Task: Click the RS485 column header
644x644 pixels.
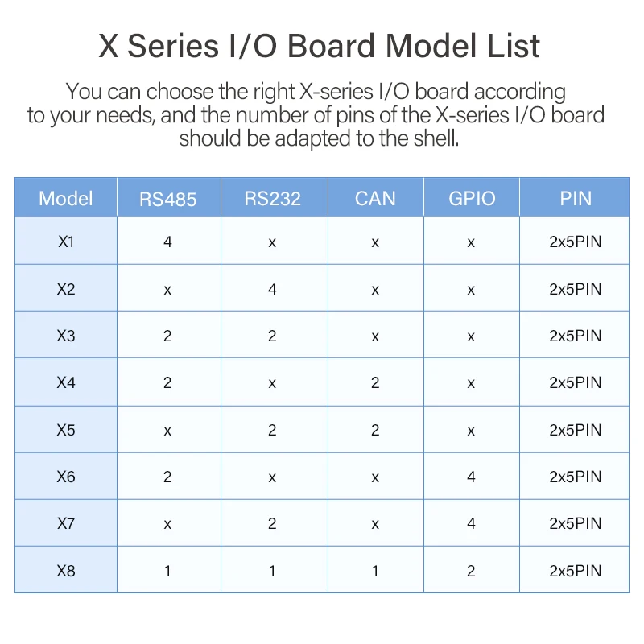Action: (x=168, y=198)
